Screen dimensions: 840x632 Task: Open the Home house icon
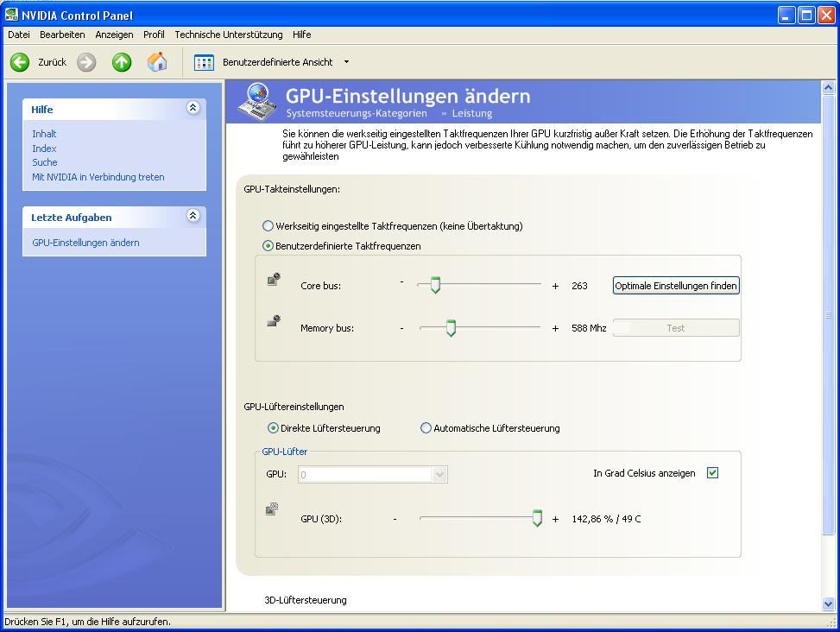pyautogui.click(x=157, y=61)
